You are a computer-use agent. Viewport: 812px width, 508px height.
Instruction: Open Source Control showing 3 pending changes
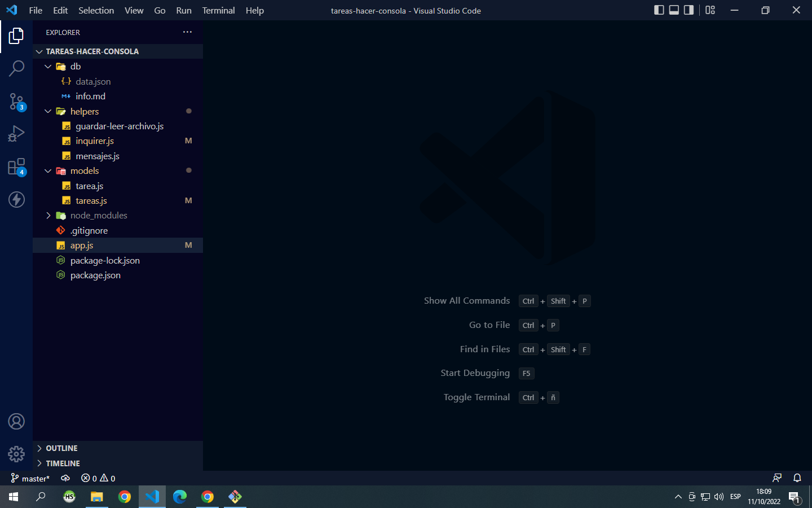pos(16,100)
